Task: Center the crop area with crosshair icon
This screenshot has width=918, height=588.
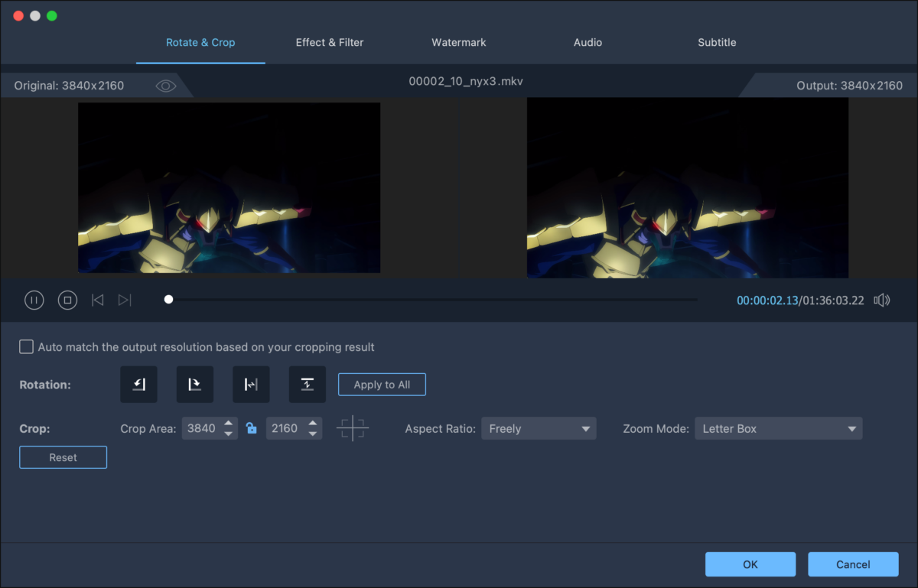Action: [353, 428]
